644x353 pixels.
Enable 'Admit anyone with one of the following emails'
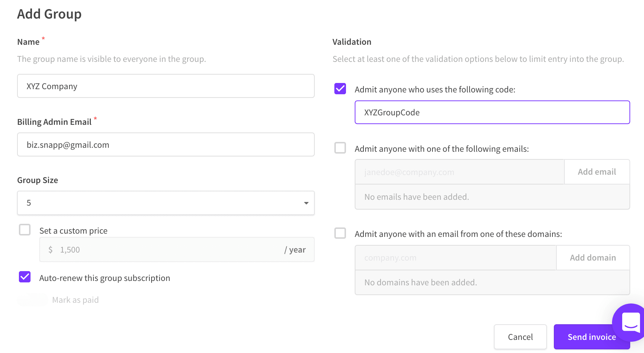point(340,148)
